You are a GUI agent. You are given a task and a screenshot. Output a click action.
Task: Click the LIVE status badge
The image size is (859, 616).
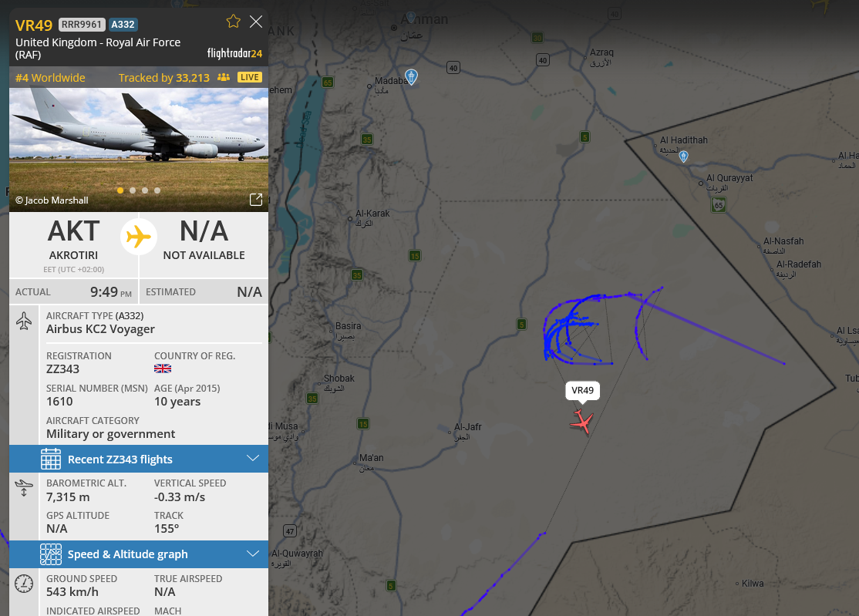(250, 77)
